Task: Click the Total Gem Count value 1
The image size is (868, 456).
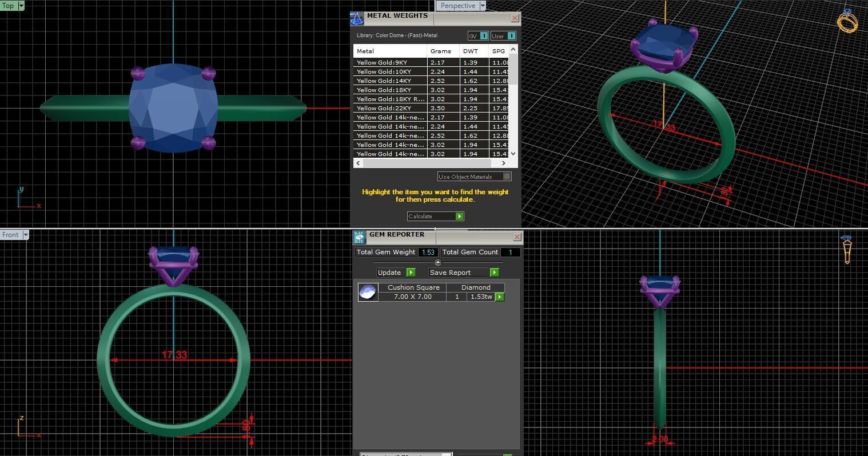Action: pyautogui.click(x=511, y=252)
